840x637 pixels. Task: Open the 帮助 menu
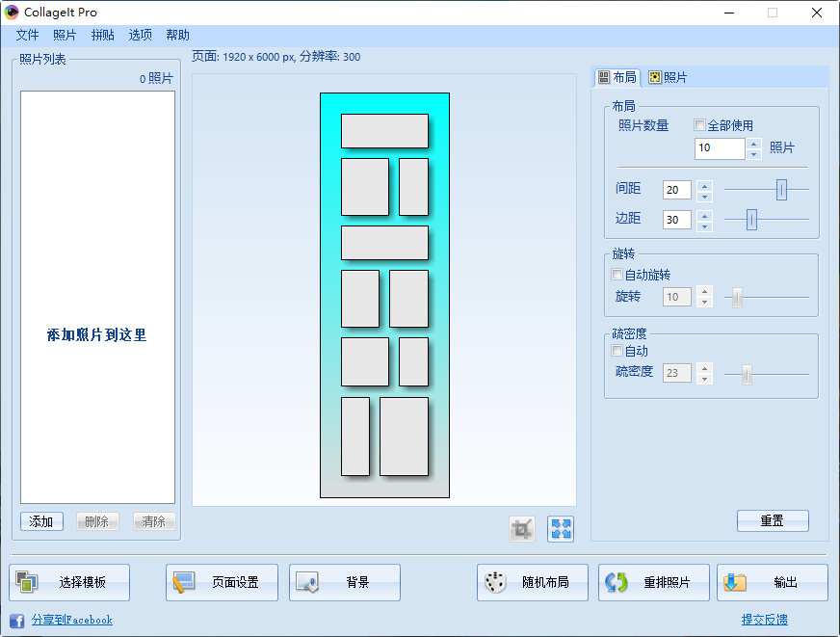(177, 36)
